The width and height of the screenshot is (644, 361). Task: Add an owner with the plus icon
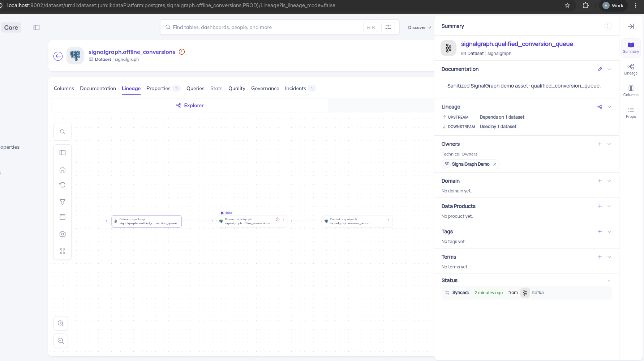600,144
